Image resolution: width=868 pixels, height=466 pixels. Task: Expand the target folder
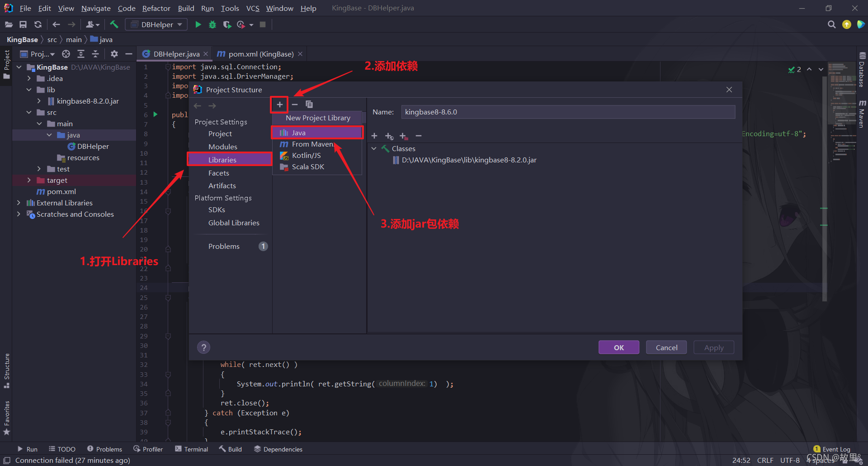click(x=29, y=180)
